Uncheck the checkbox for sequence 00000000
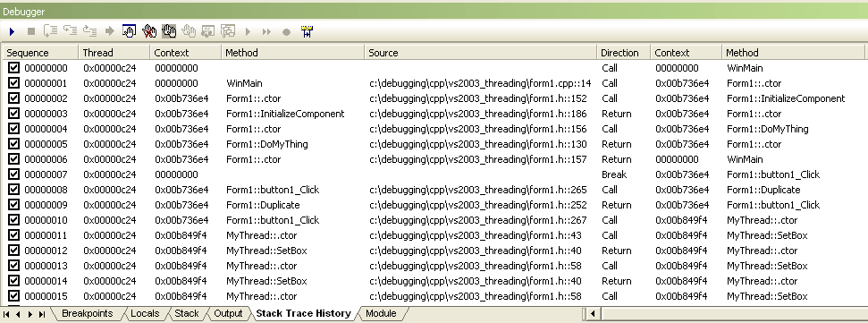This screenshot has height=323, width=868. click(13, 68)
